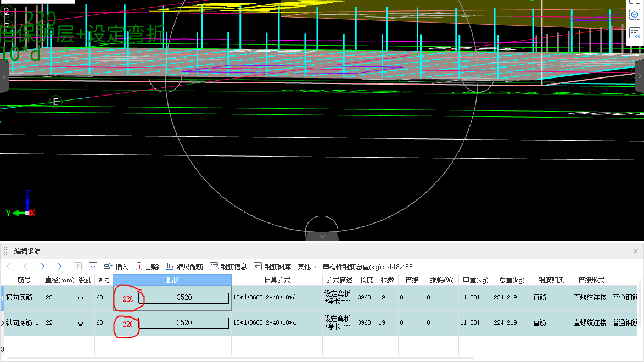Click the XYZ axis gizmo

tap(21, 204)
